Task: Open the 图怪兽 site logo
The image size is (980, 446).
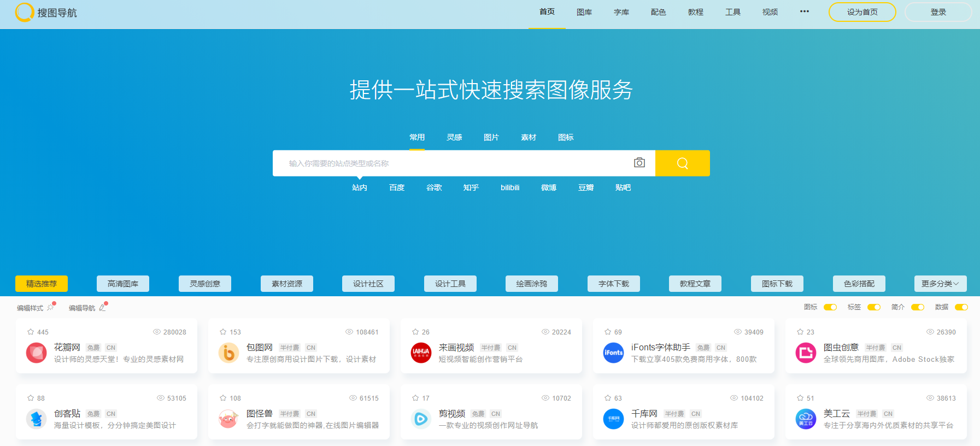Action: [229, 419]
